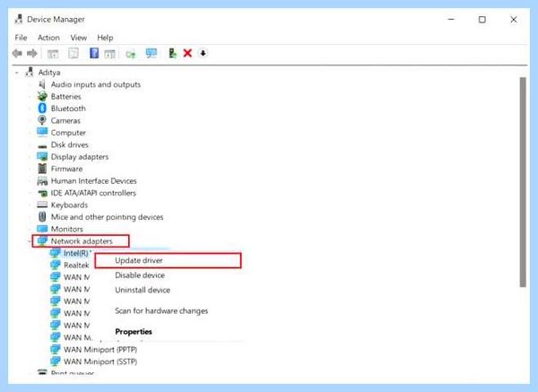Open the Action menu

(48, 38)
